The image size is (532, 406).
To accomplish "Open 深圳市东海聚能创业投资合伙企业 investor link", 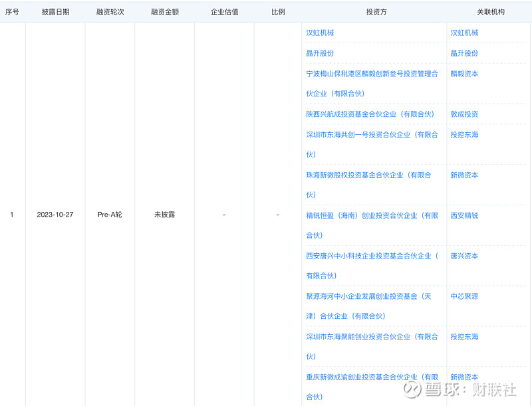I will click(372, 346).
